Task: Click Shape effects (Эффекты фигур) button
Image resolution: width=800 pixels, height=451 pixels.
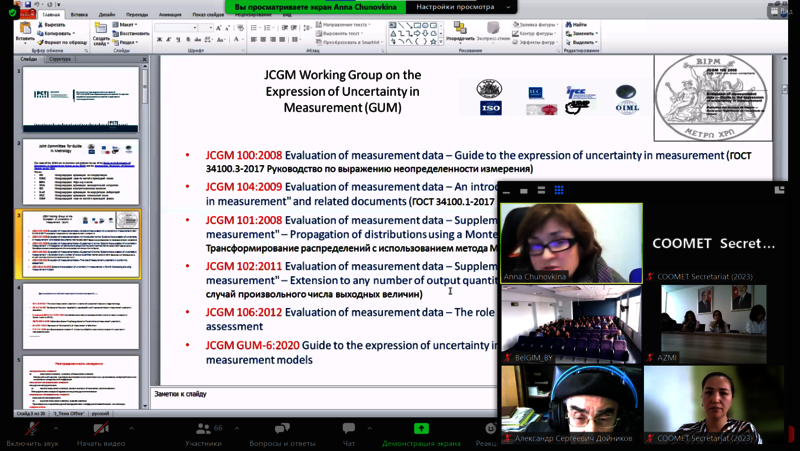Action: [536, 42]
